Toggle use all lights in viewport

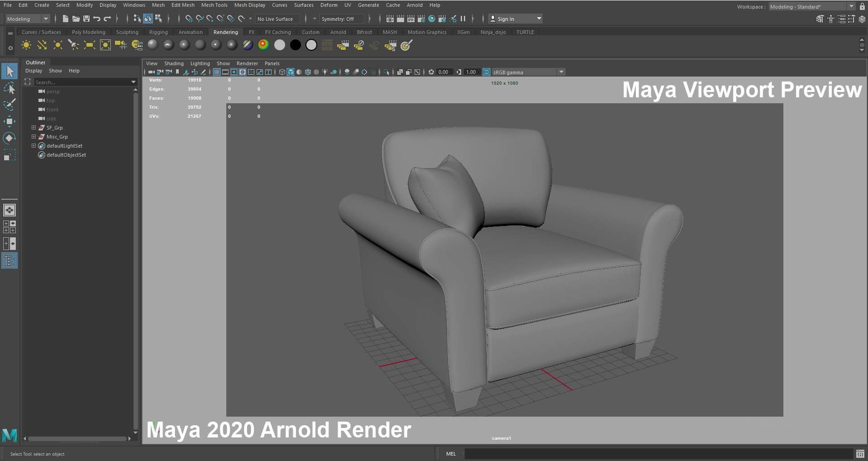pyautogui.click(x=325, y=72)
